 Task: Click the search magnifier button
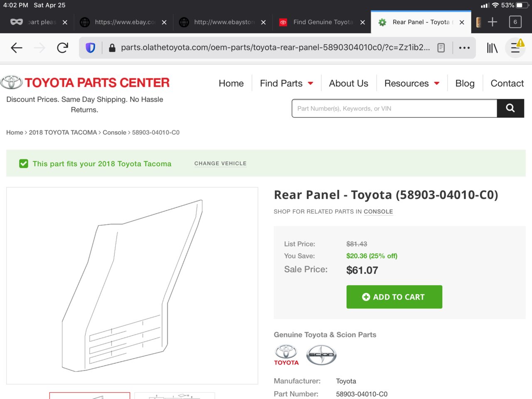pos(510,108)
